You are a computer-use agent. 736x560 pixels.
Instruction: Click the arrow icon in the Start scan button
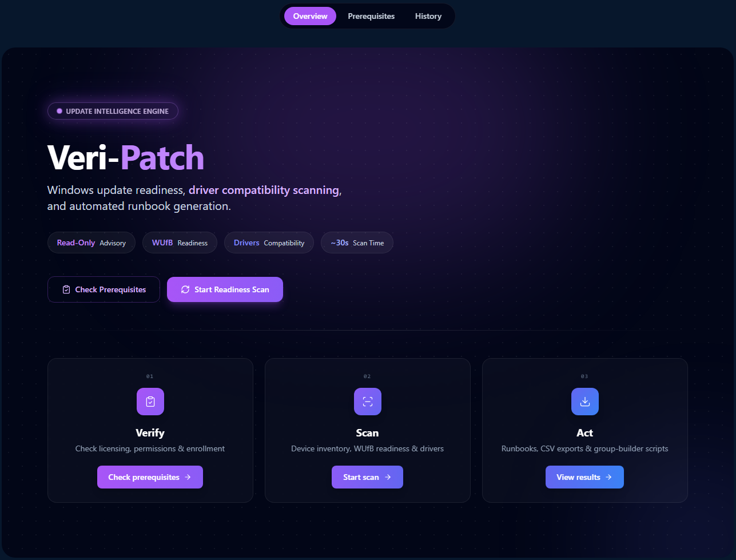[388, 477]
